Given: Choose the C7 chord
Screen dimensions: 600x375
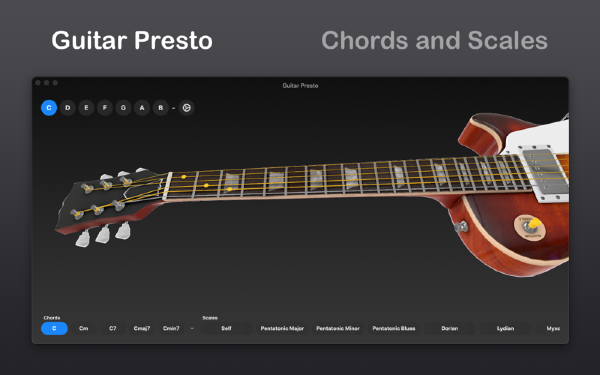Looking at the screenshot, I should (113, 328).
